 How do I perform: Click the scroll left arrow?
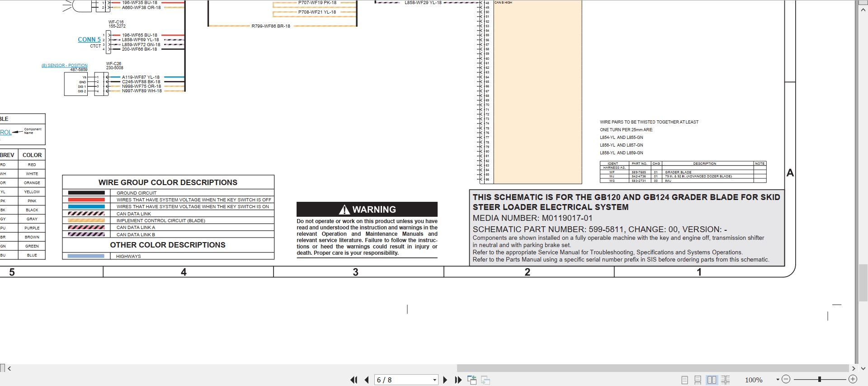click(9, 368)
